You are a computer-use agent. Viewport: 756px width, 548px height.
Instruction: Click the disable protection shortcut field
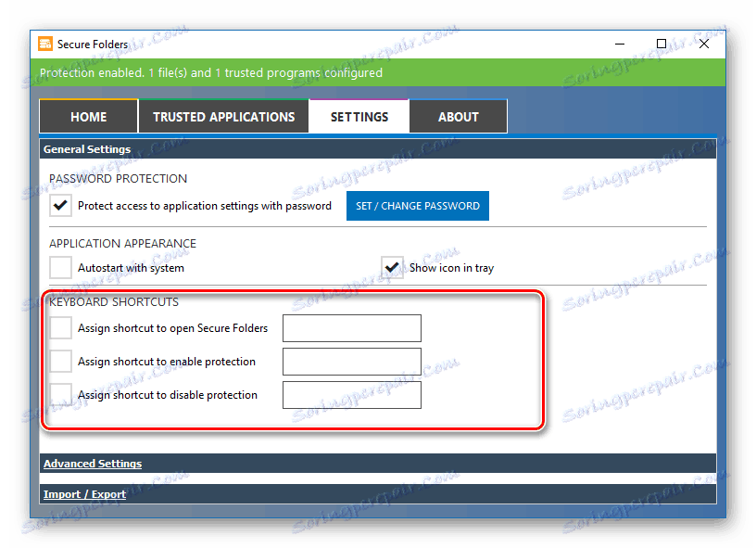tap(352, 395)
